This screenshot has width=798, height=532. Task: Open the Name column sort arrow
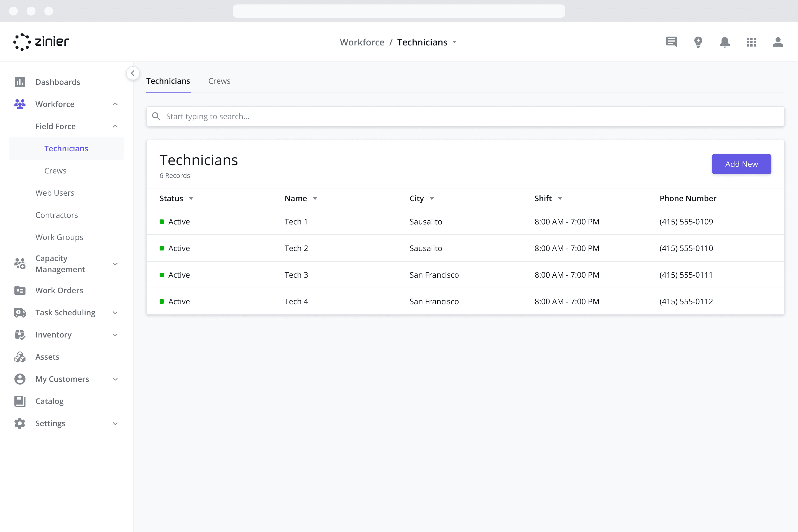315,198
